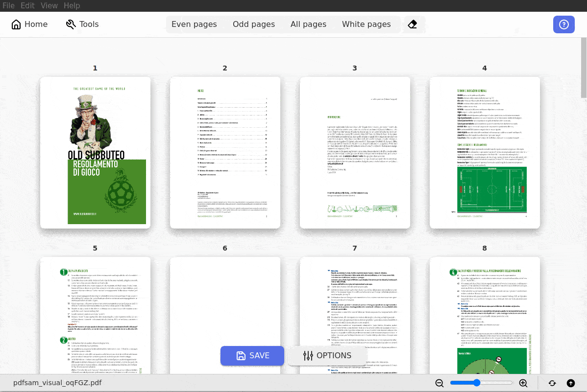Screen dimensions: 587x392
Task: Click the Home house icon
Action: (16, 24)
